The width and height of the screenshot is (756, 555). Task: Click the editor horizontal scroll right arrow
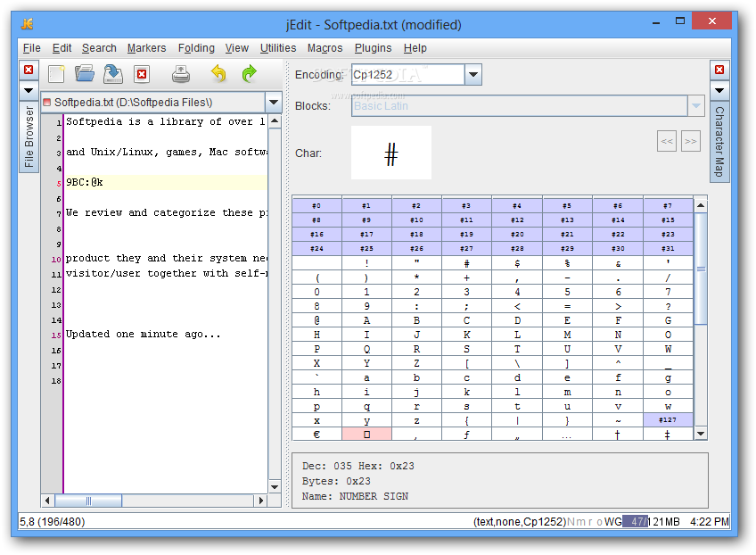coord(261,501)
